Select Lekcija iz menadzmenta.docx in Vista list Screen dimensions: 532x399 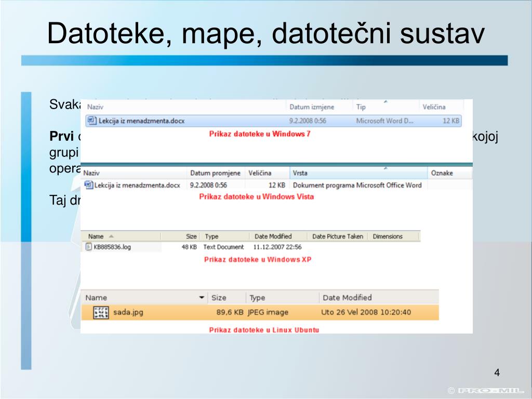click(x=137, y=185)
